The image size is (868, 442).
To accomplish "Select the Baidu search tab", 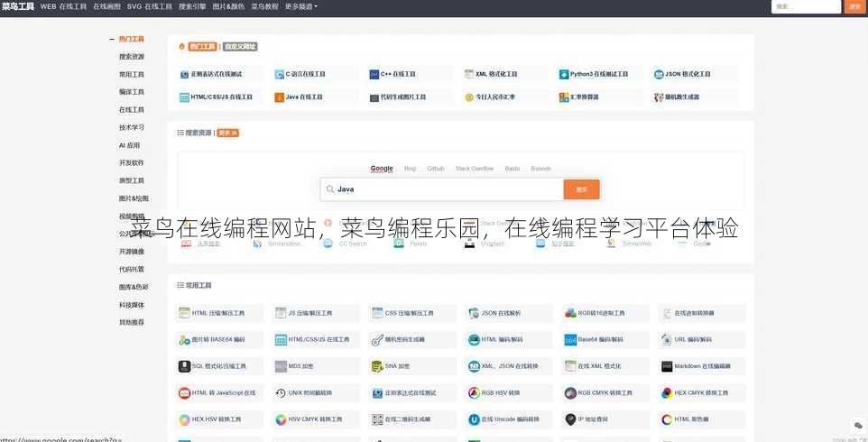I will [x=512, y=169].
